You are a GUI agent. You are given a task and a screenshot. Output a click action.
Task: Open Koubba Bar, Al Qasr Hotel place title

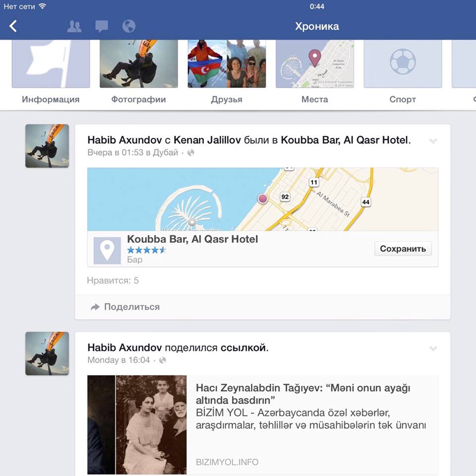192,239
